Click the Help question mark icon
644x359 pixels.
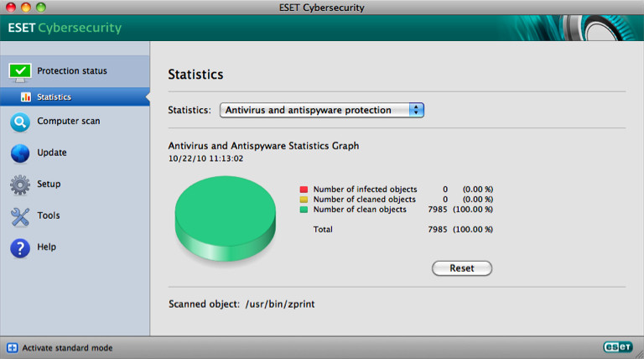tap(20, 248)
